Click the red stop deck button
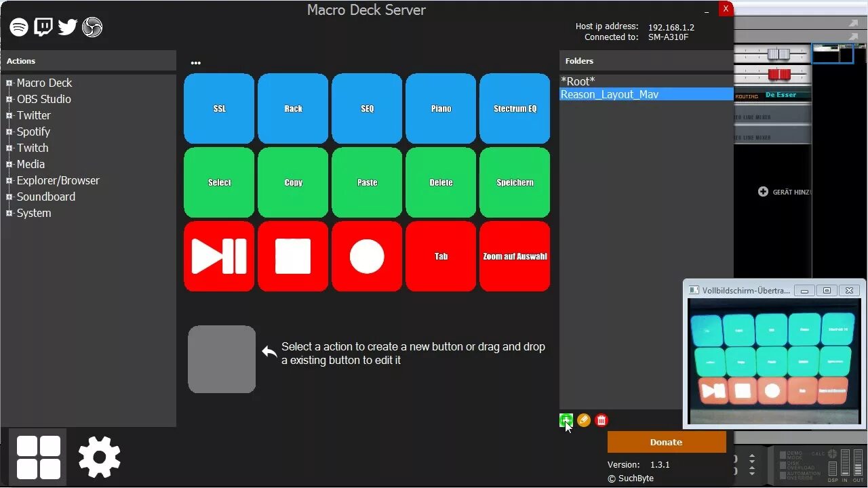This screenshot has height=488, width=868. [293, 256]
